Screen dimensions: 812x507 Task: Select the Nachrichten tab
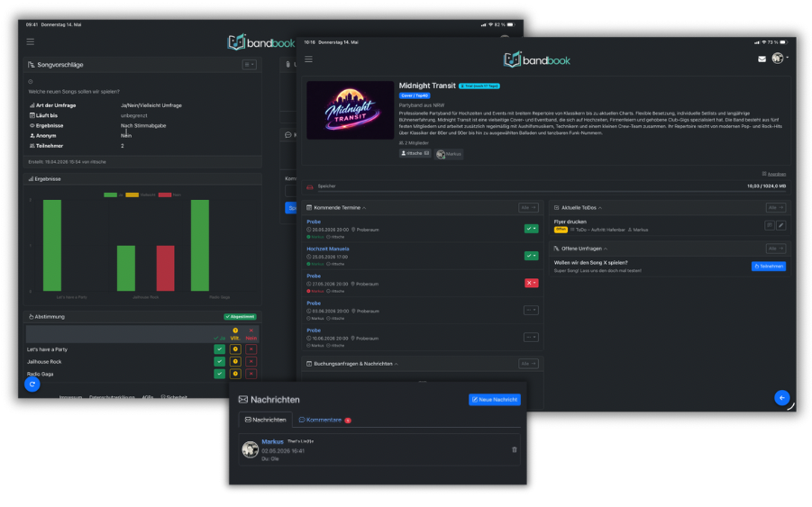point(265,420)
